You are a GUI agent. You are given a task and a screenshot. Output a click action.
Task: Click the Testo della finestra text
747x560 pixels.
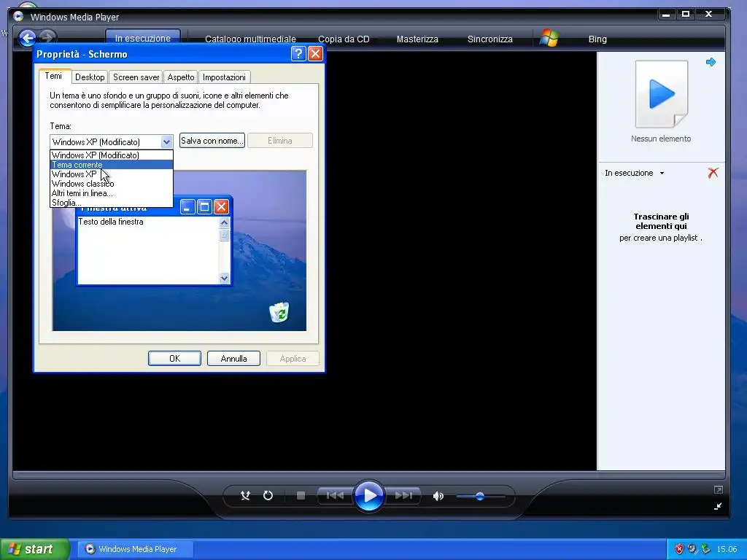tap(111, 222)
